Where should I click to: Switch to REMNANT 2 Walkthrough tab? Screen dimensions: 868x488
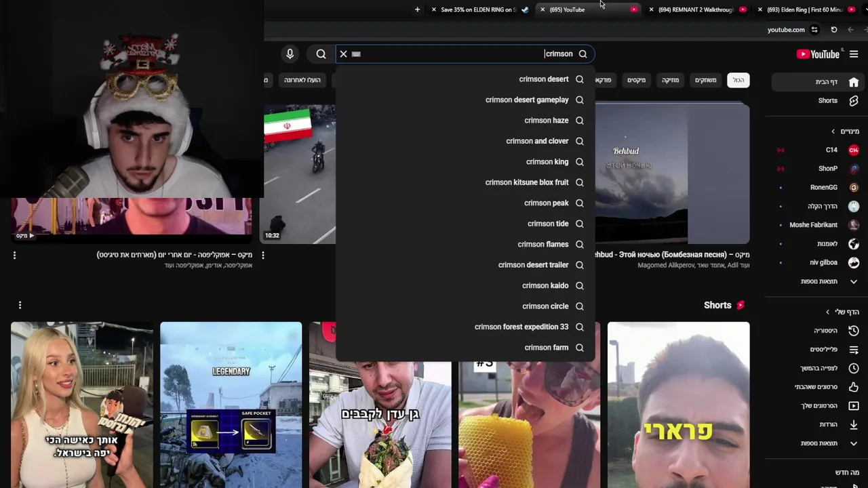pyautogui.click(x=698, y=9)
